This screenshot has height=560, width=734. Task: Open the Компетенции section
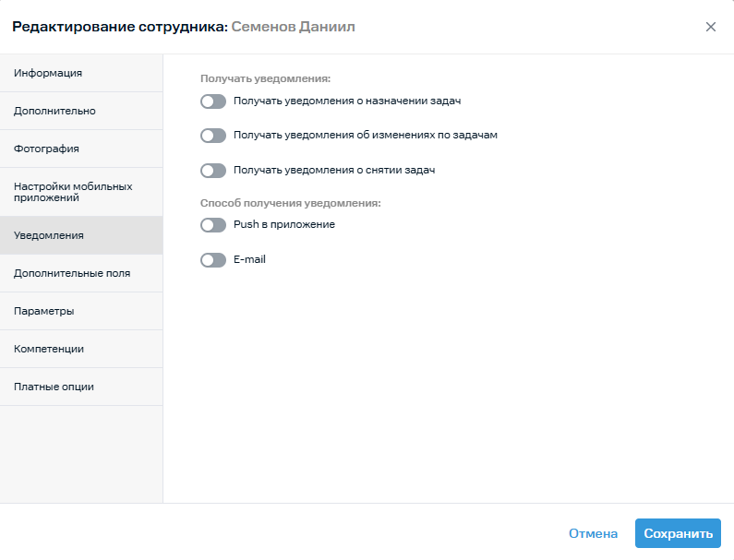coord(81,349)
